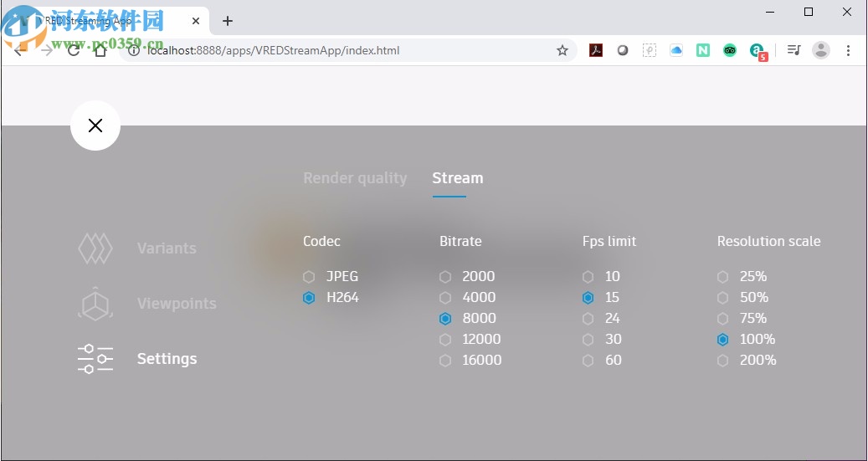This screenshot has width=868, height=461.
Task: Click the grey sphere extension icon
Action: [x=623, y=51]
